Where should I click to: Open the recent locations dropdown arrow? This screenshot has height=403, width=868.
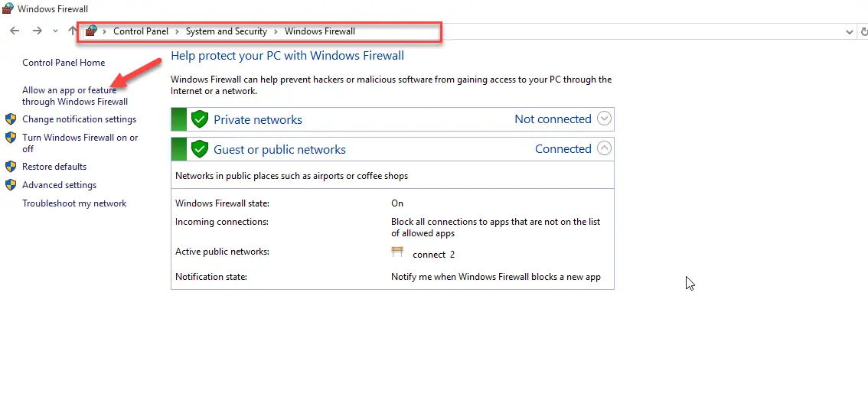tap(55, 31)
